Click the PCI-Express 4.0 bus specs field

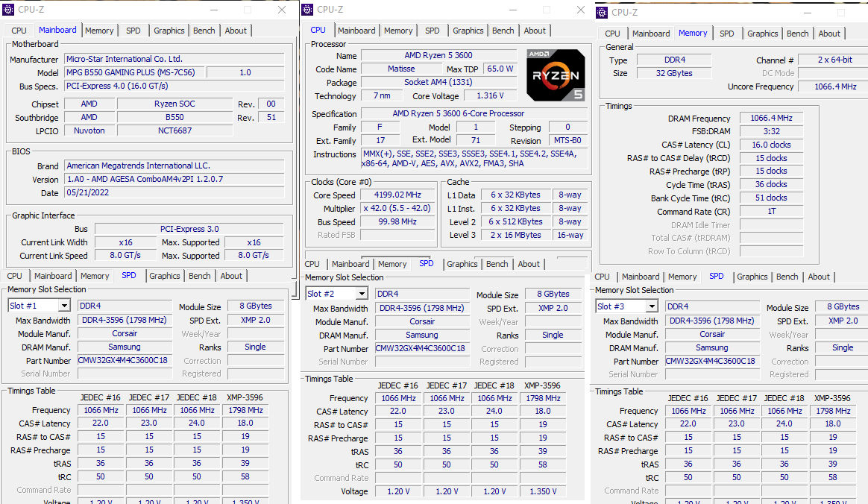174,86
